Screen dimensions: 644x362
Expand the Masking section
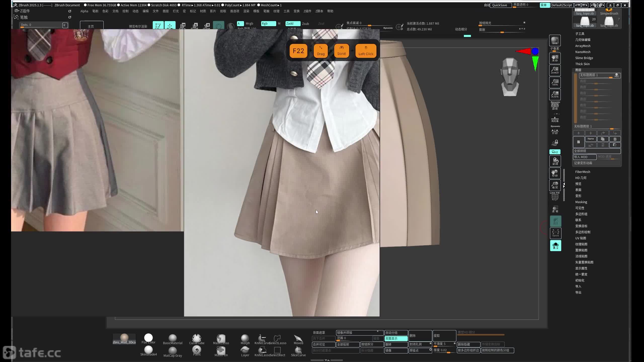coord(581,202)
